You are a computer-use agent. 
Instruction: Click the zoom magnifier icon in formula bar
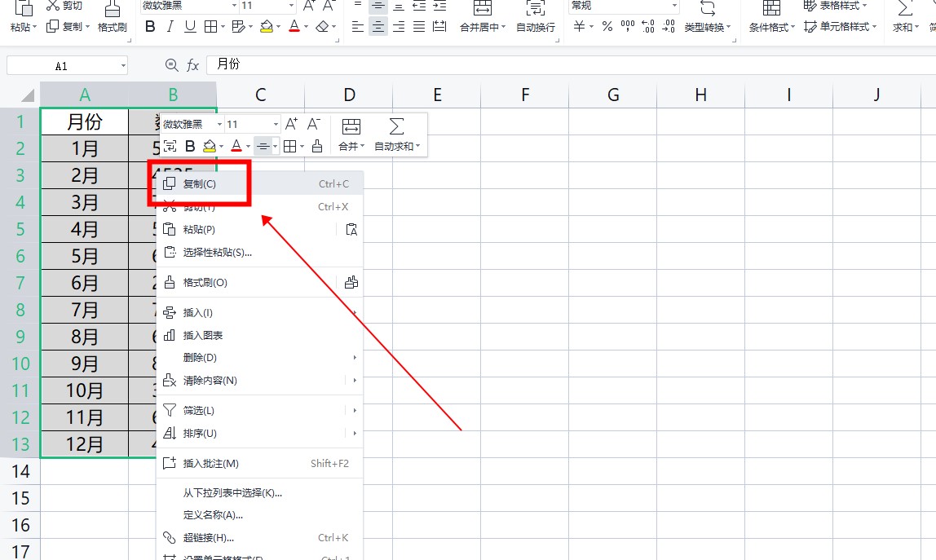[171, 65]
